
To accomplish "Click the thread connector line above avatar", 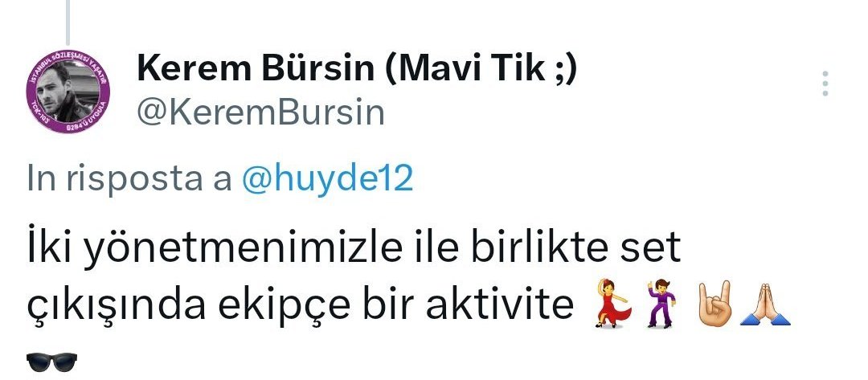I will [x=68, y=22].
